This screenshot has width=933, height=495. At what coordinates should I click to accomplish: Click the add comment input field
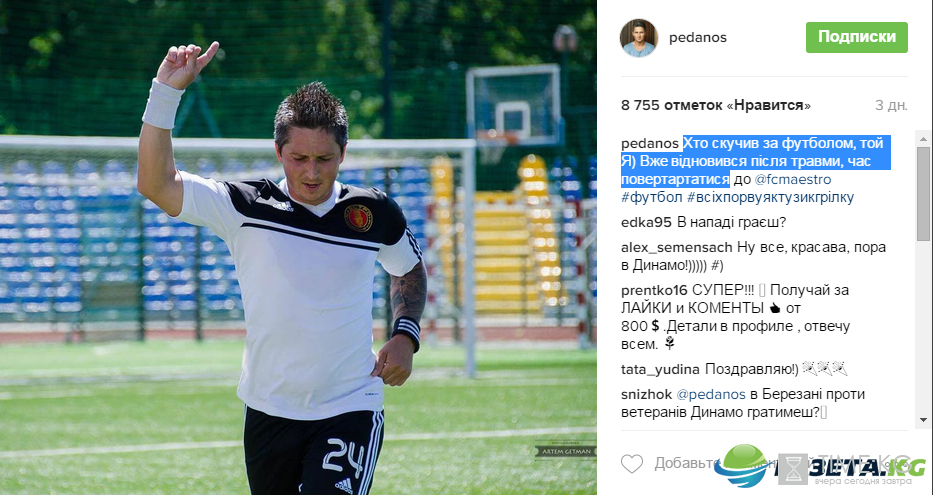pyautogui.click(x=774, y=463)
